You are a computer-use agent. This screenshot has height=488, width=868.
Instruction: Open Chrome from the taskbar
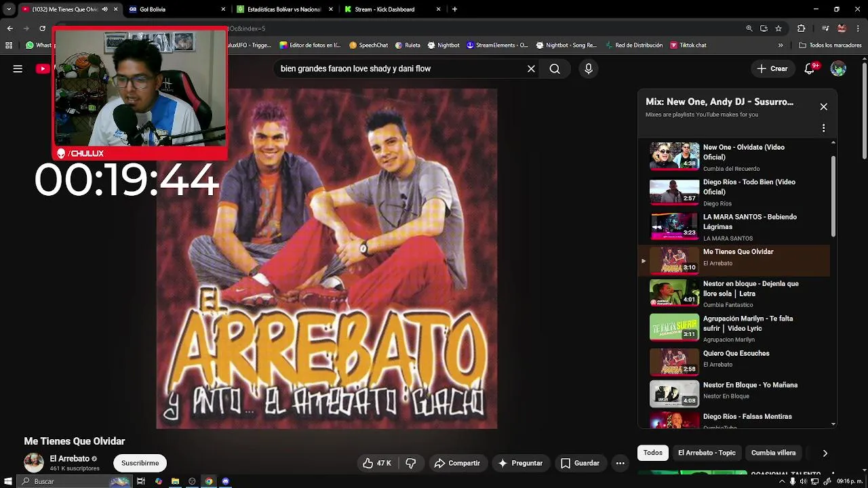point(209,481)
